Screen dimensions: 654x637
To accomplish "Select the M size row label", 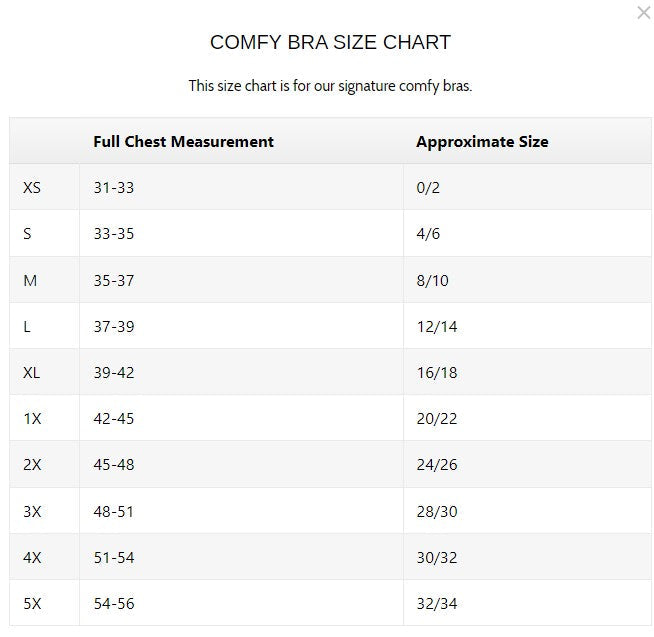I will click(30, 281).
